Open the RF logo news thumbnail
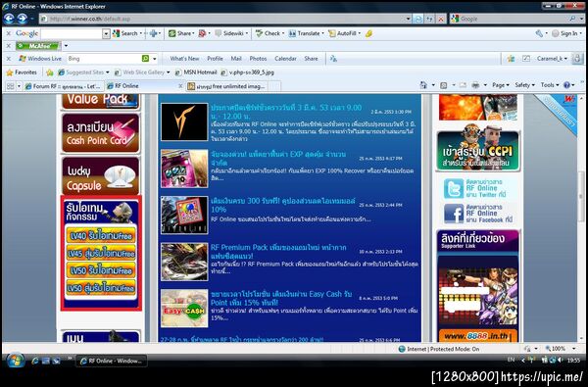The width and height of the screenshot is (588, 387). (184, 121)
